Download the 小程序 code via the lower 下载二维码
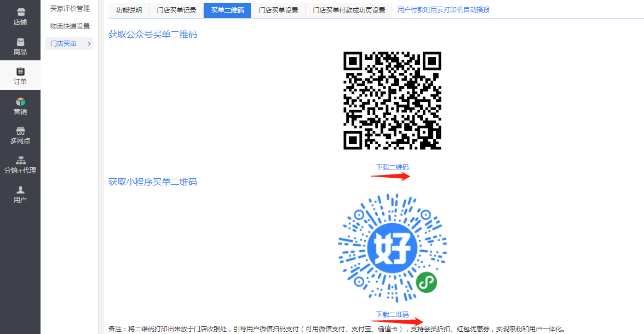The height and width of the screenshot is (334, 644). [x=392, y=314]
